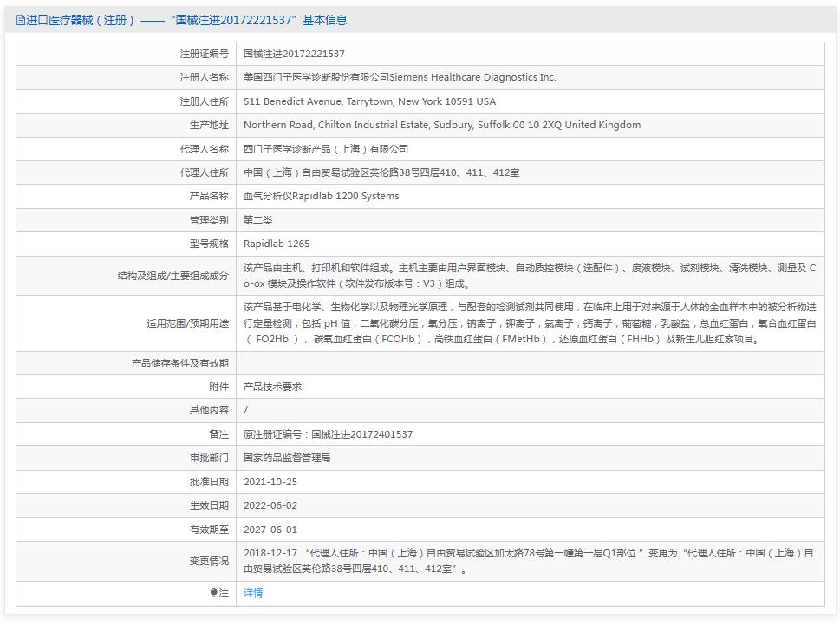Select the 第二类 value

[257, 220]
